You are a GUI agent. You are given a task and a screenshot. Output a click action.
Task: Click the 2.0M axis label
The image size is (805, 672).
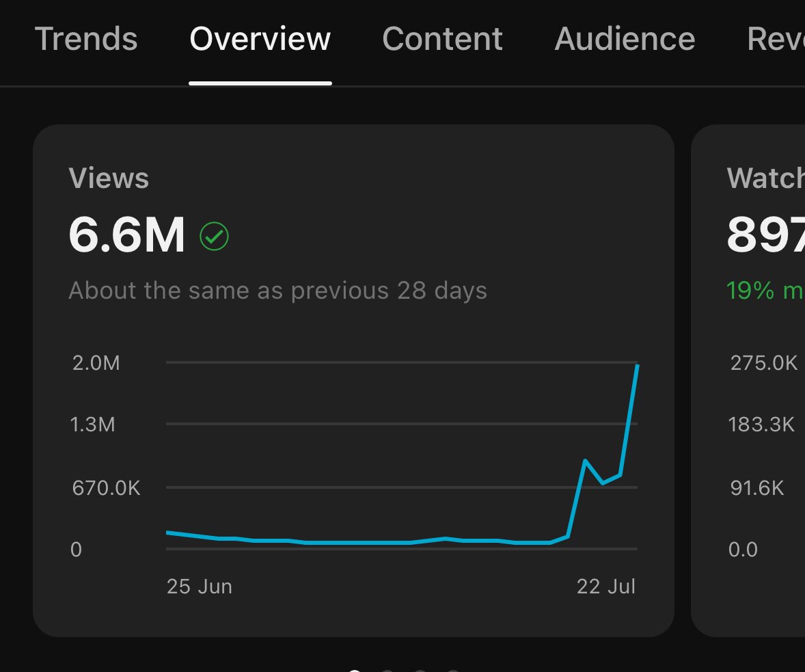(x=96, y=363)
